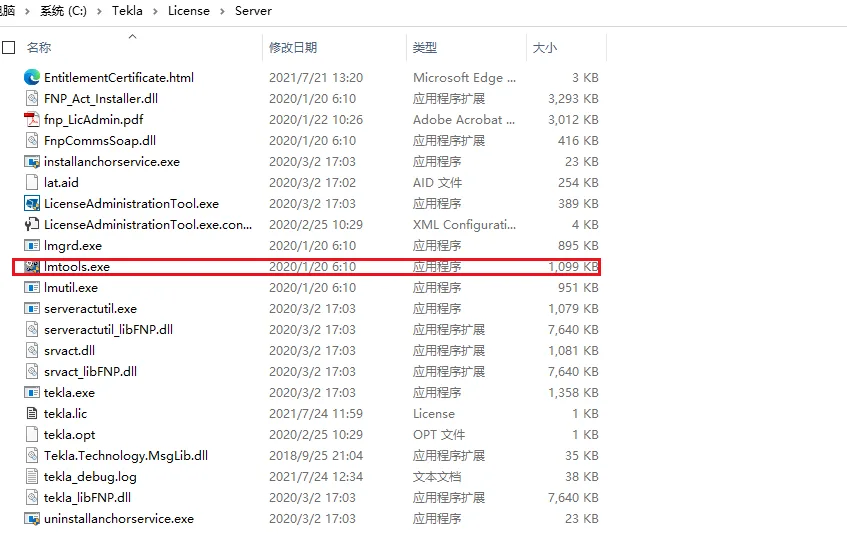
Task: Go to the License folder breadcrumb
Action: pos(189,11)
